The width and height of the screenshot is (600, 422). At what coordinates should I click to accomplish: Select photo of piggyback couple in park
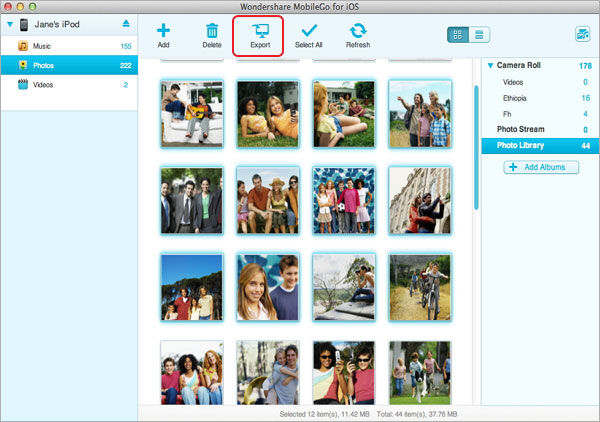pyautogui.click(x=267, y=373)
